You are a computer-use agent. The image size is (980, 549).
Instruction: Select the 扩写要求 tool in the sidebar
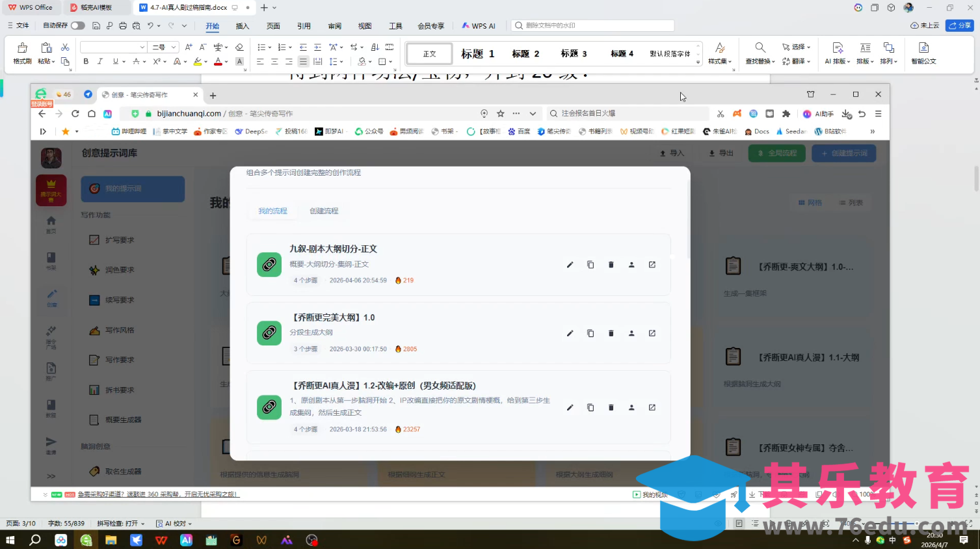(x=118, y=239)
